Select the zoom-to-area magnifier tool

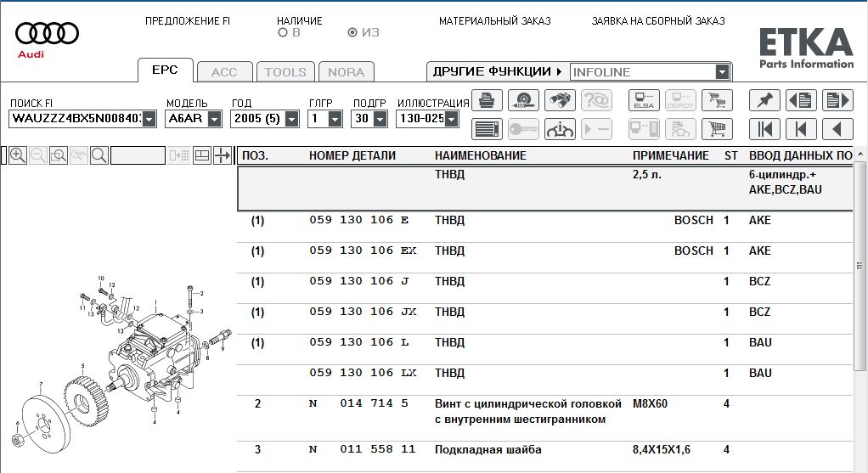pyautogui.click(x=59, y=155)
